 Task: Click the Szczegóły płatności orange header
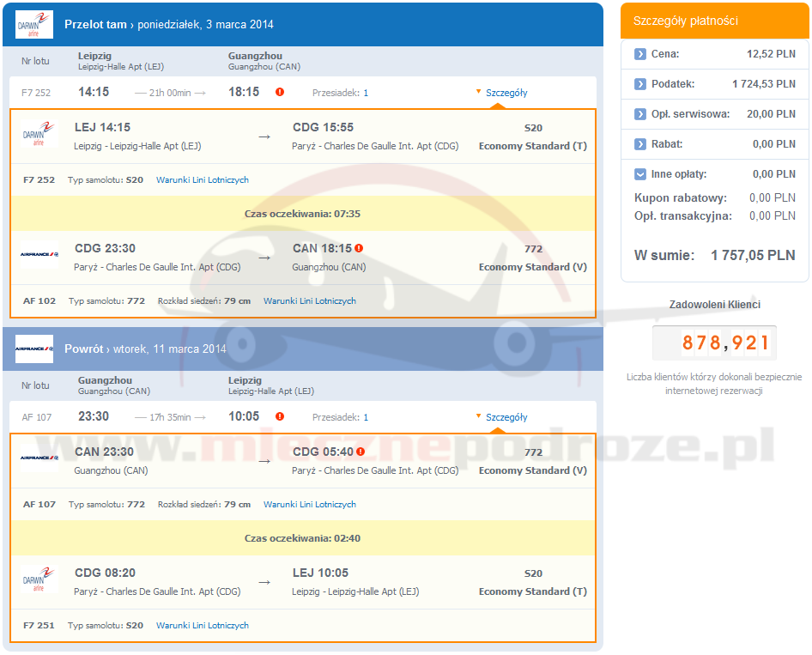715,21
